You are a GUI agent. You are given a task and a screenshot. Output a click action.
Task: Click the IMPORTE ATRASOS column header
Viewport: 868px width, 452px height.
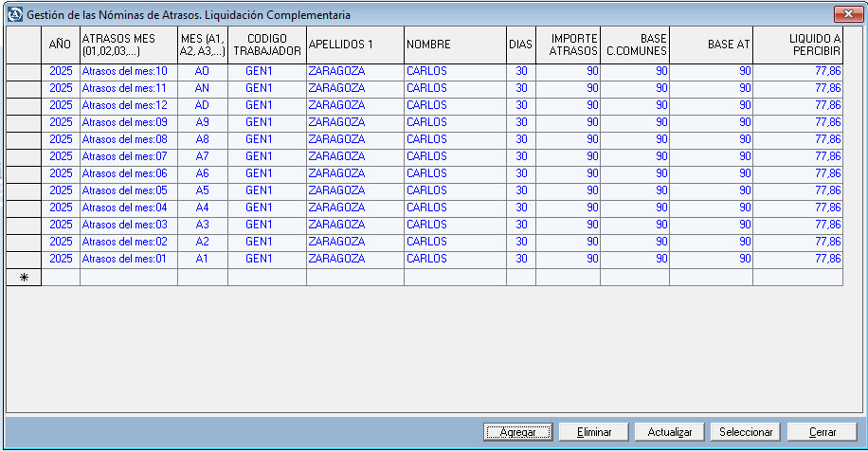click(567, 45)
